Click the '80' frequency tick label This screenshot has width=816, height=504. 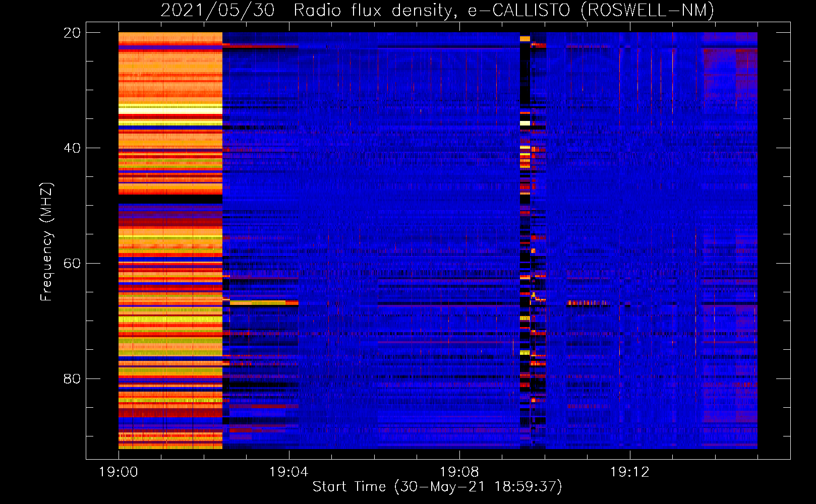72,379
